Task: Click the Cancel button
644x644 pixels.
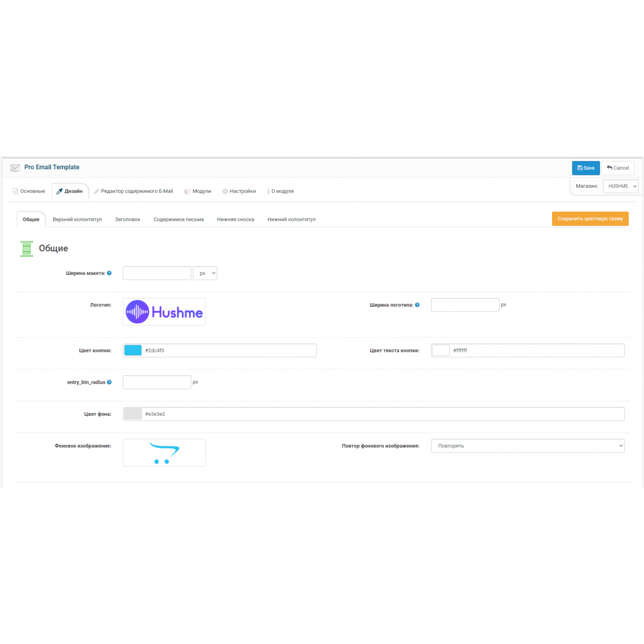Action: (x=618, y=168)
